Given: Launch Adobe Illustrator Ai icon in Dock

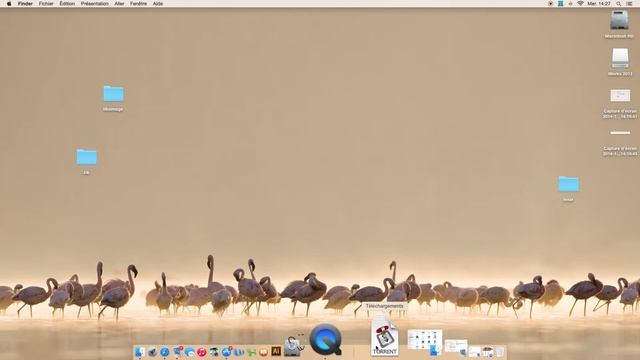Looking at the screenshot, I should click(x=276, y=351).
